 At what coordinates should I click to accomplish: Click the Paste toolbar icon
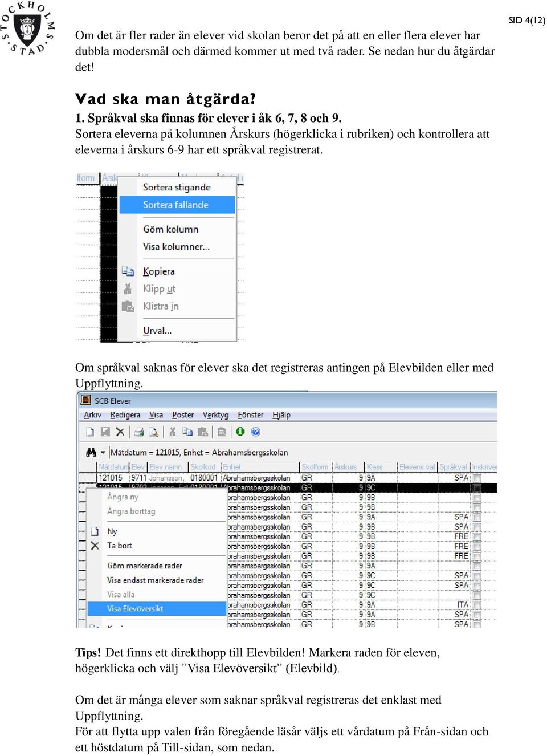click(202, 432)
